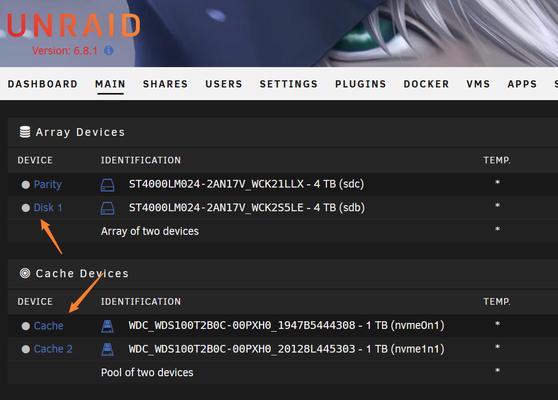Image resolution: width=558 pixels, height=400 pixels.
Task: Switch to the Shares tab
Action: [165, 84]
